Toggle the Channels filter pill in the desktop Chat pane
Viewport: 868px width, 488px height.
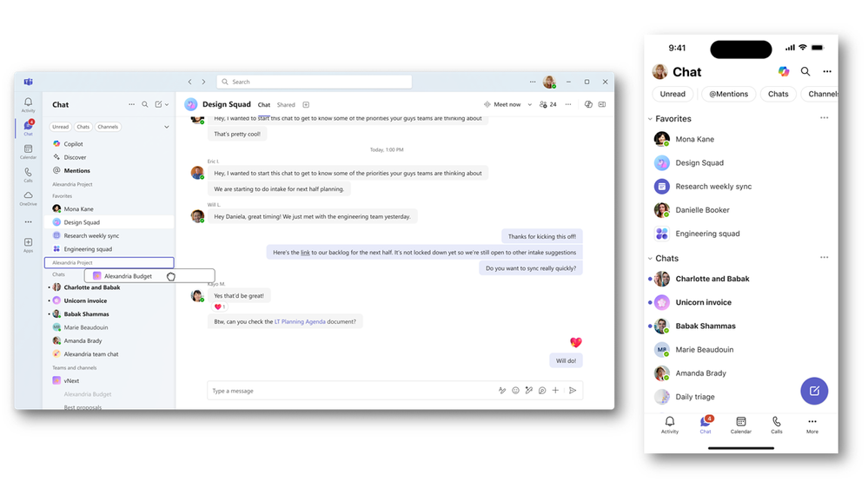pos(108,127)
